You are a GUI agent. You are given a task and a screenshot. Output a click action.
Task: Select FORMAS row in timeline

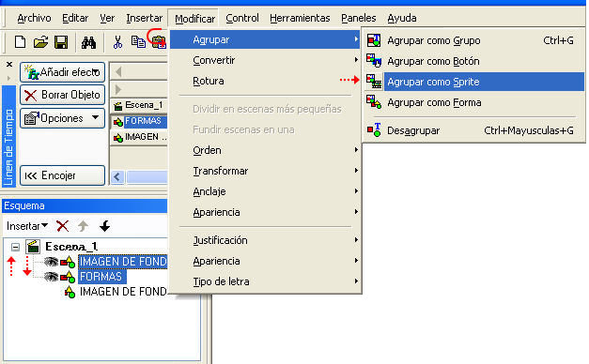tap(139, 121)
